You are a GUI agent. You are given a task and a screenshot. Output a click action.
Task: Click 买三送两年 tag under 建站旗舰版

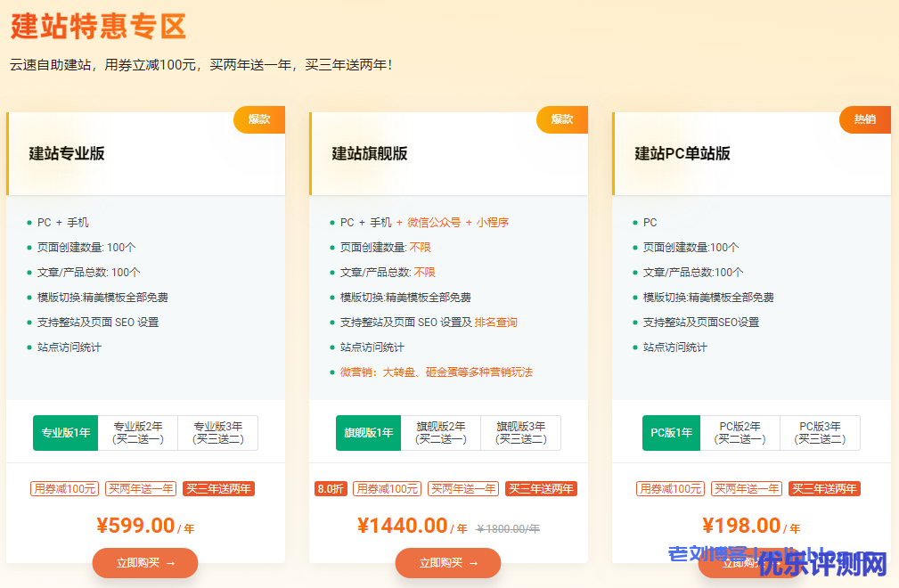click(x=542, y=488)
